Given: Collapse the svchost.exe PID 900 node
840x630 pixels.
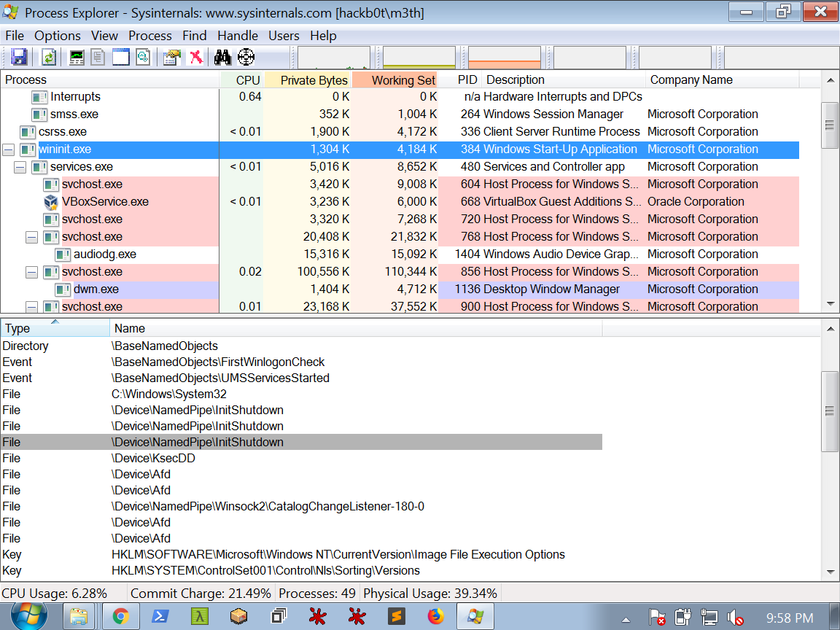Looking at the screenshot, I should click(32, 307).
